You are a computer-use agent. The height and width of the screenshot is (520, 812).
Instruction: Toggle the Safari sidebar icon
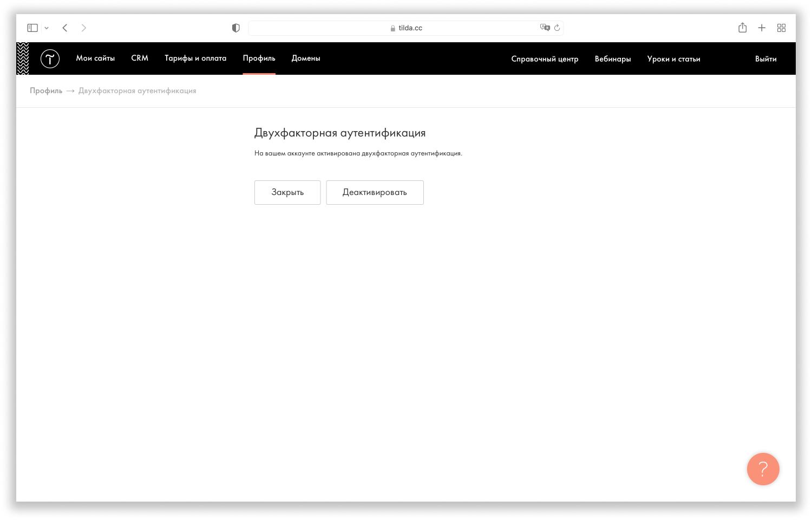[x=32, y=28]
